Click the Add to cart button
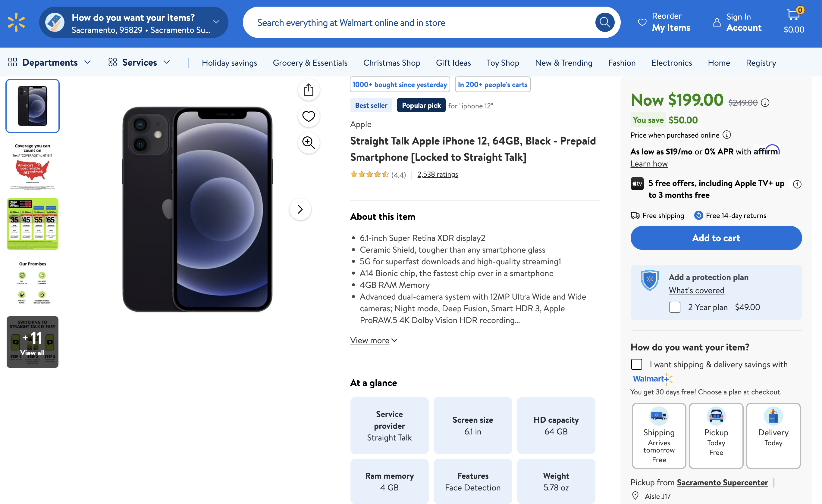The image size is (822, 504). click(716, 238)
